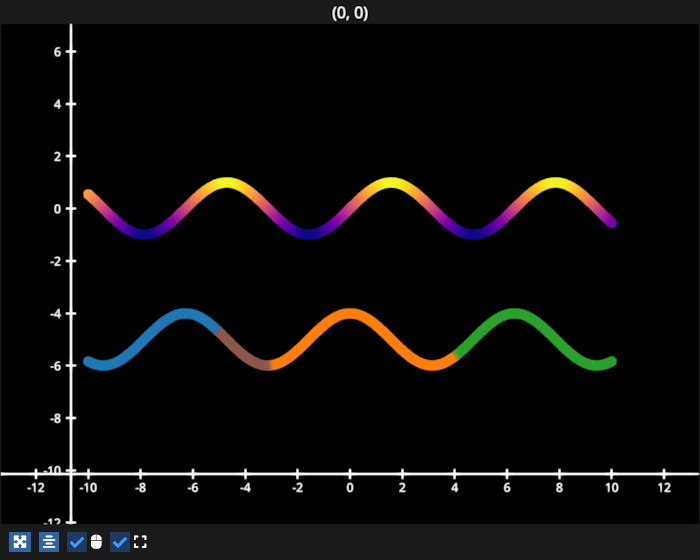700x560 pixels.
Task: Click the fullscreen corner-brackets icon
Action: 140,542
